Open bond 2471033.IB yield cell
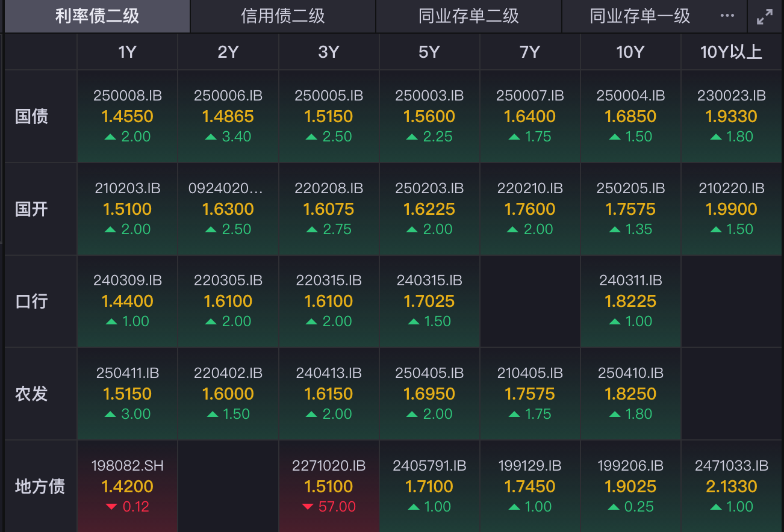 (732, 486)
